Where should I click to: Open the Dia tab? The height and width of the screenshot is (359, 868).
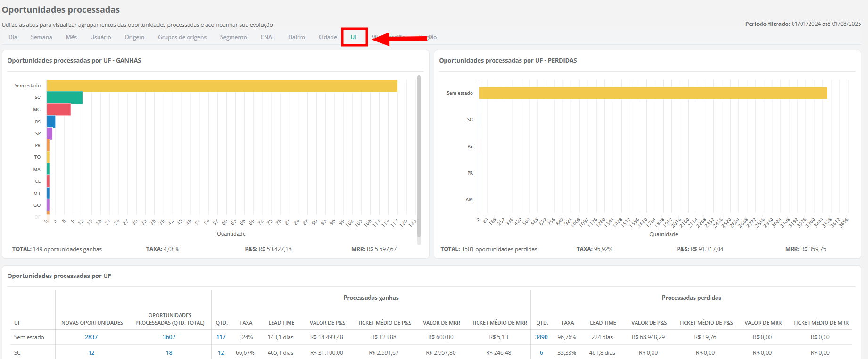[x=13, y=37]
